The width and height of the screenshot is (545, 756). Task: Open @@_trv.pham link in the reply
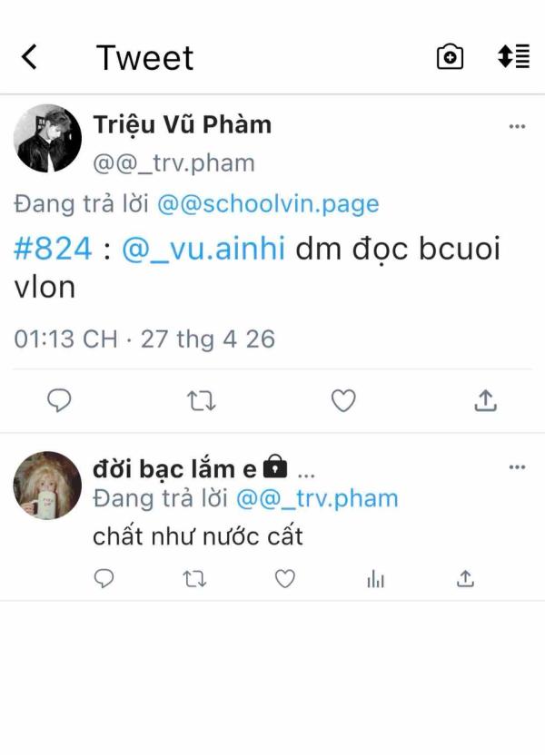(317, 498)
